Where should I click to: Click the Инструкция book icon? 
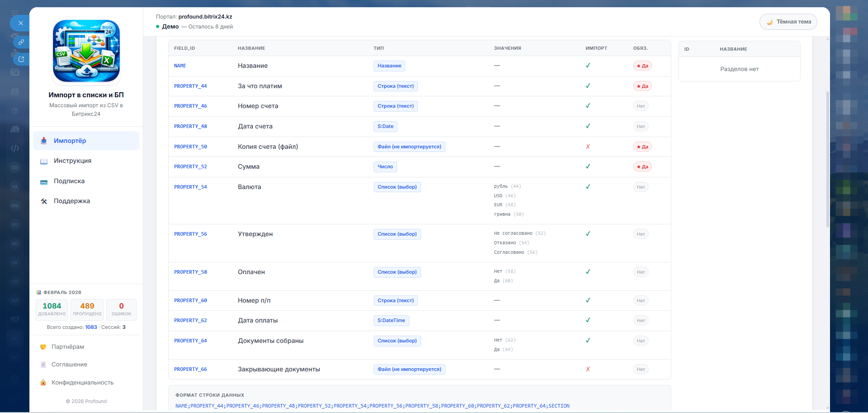[44, 161]
